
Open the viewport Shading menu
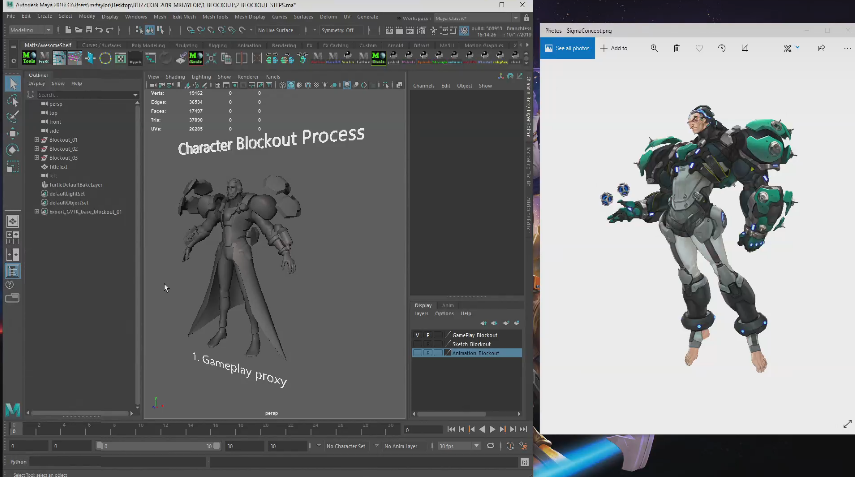point(175,77)
